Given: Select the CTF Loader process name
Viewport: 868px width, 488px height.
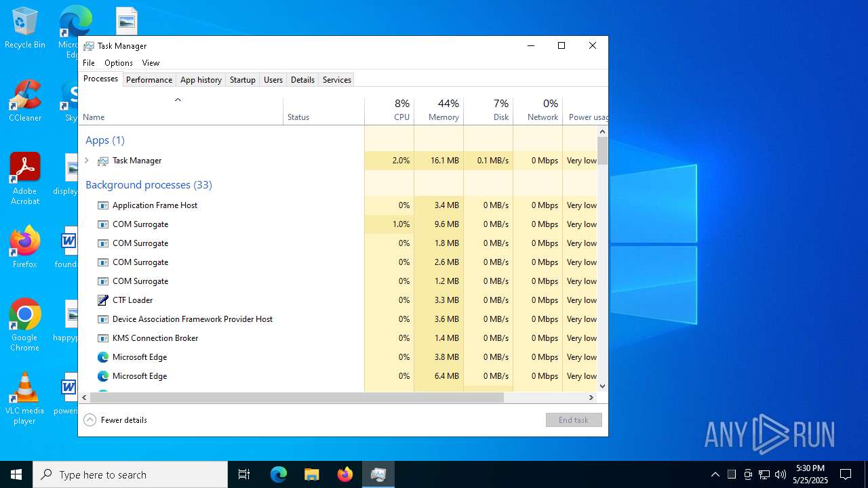Looking at the screenshot, I should click(133, 300).
